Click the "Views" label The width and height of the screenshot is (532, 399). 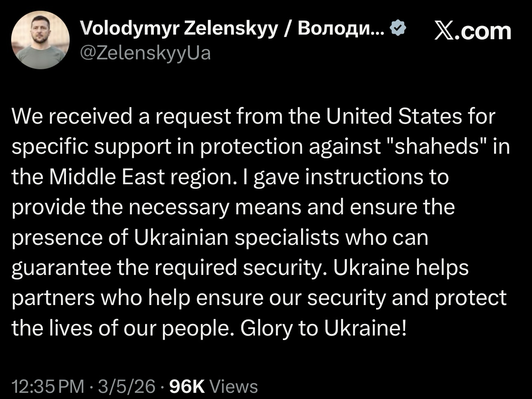pos(234,386)
